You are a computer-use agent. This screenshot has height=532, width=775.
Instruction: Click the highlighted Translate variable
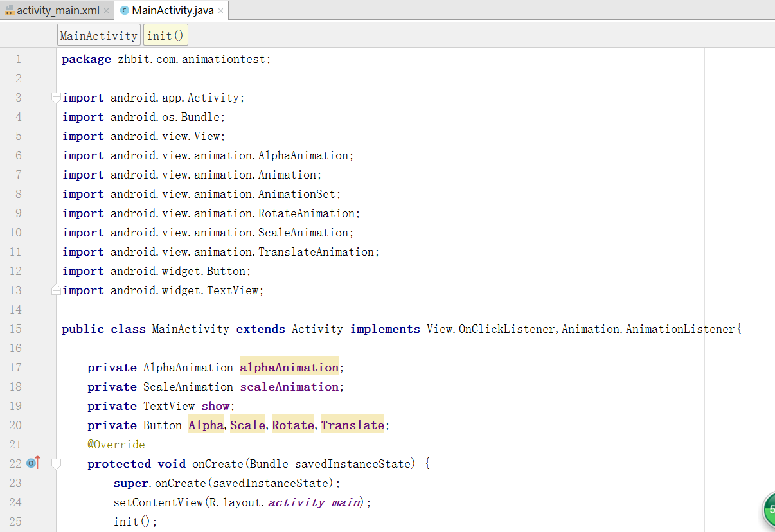352,425
